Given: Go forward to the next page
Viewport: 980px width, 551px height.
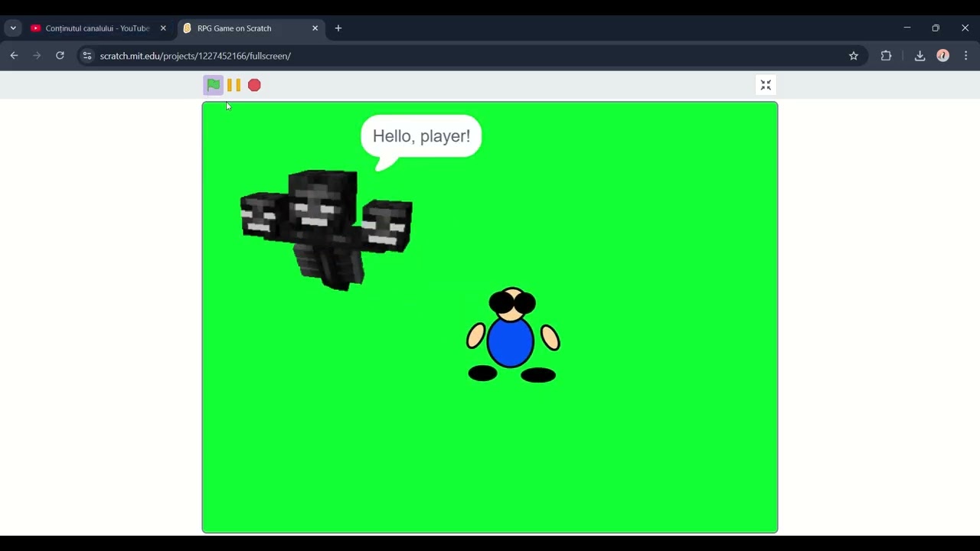Looking at the screenshot, I should click(37, 56).
